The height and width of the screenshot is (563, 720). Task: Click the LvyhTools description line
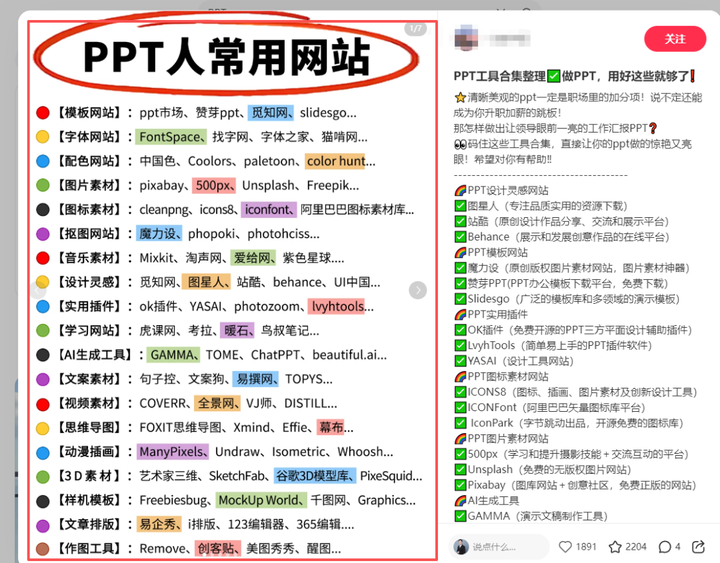553,345
